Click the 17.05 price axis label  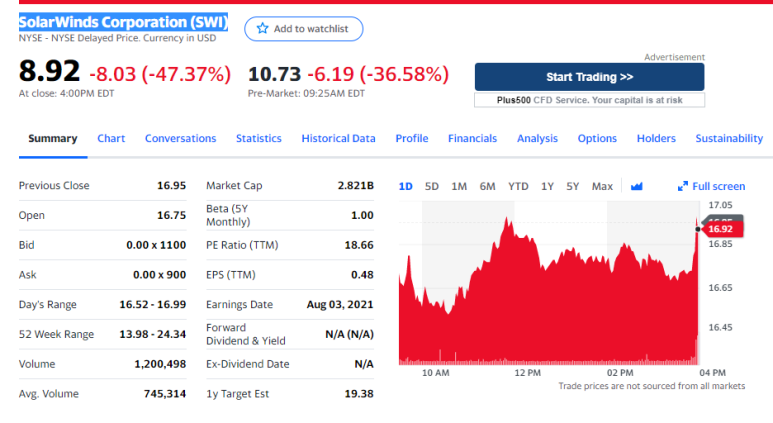click(x=720, y=205)
